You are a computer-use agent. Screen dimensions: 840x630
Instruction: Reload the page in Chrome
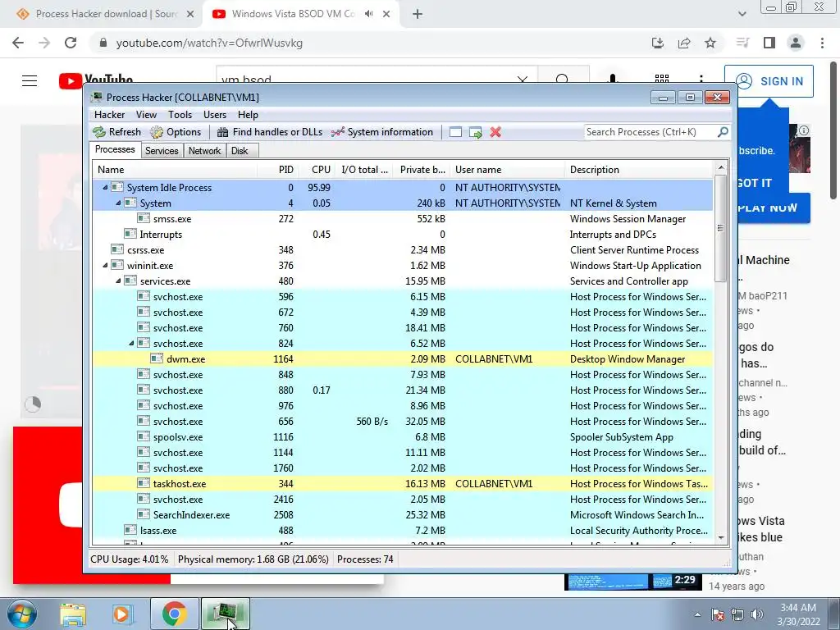click(71, 43)
